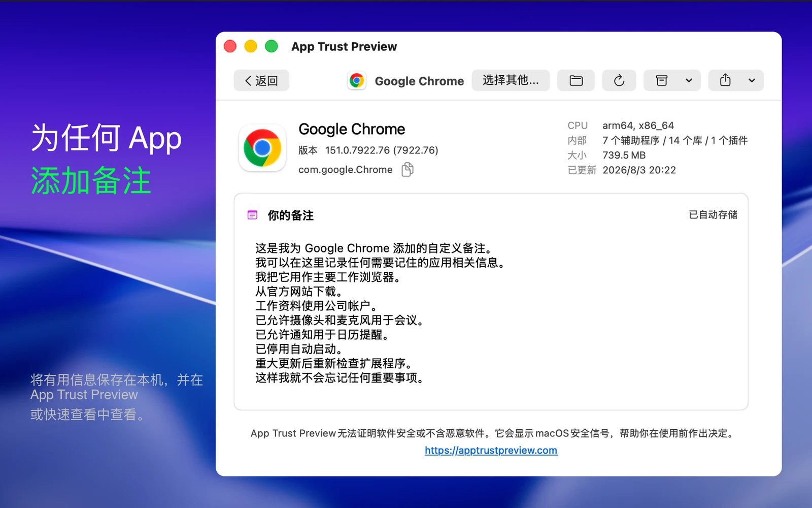Click the large Google Chrome app icon
Image resolution: width=812 pixels, height=508 pixels.
tap(262, 148)
